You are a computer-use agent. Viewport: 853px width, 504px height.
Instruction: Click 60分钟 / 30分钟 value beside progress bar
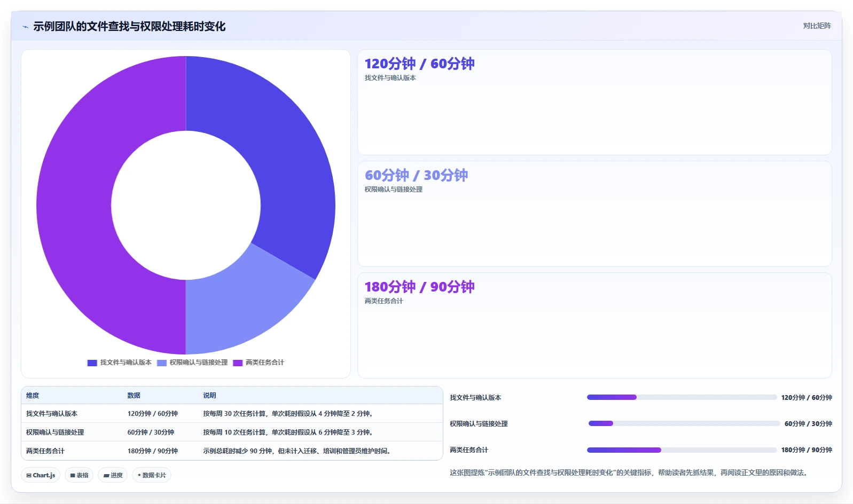808,424
